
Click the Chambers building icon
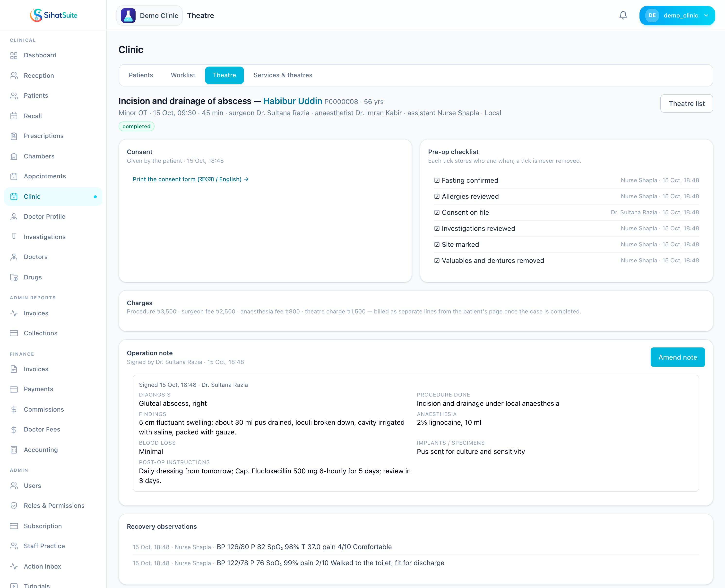click(x=14, y=156)
